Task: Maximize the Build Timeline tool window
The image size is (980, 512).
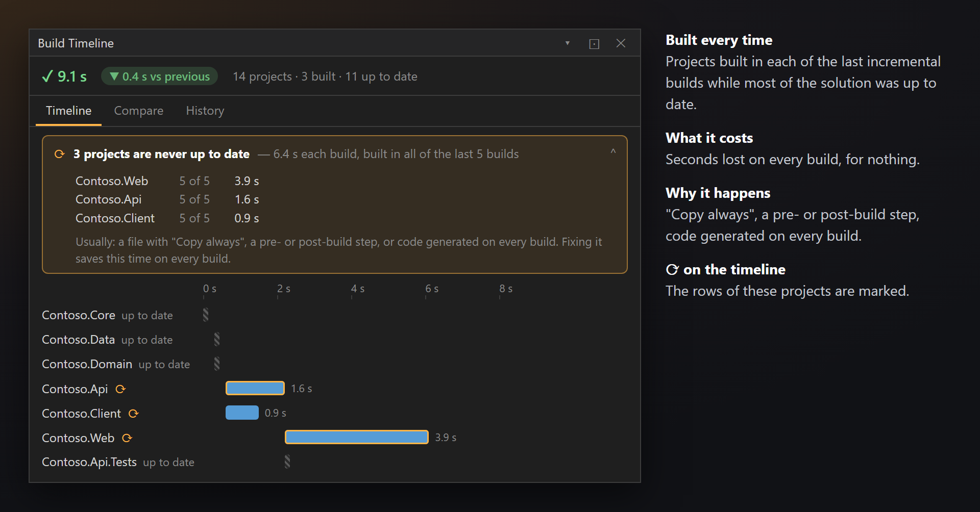Action: click(x=594, y=44)
